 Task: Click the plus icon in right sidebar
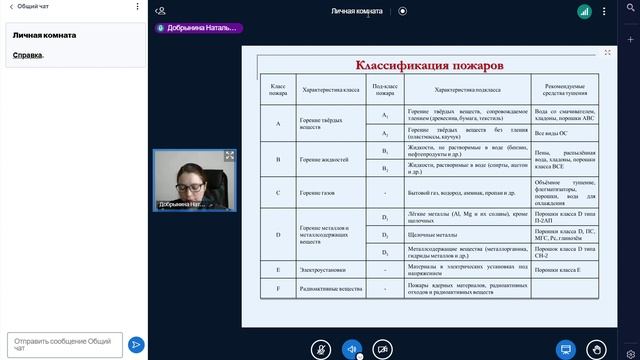point(631,40)
